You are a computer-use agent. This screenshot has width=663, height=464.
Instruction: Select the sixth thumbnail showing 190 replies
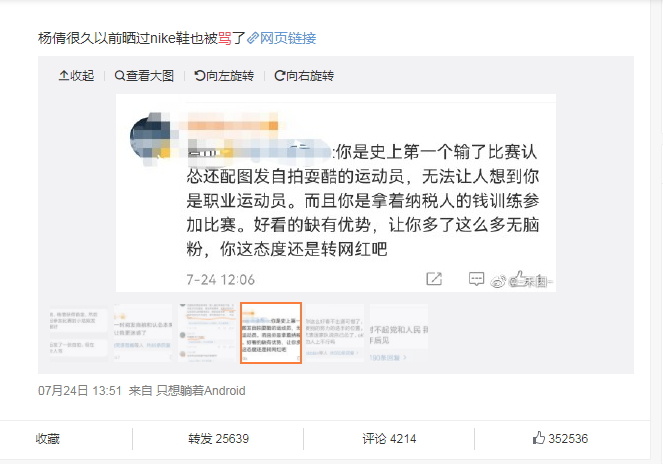[x=399, y=332]
